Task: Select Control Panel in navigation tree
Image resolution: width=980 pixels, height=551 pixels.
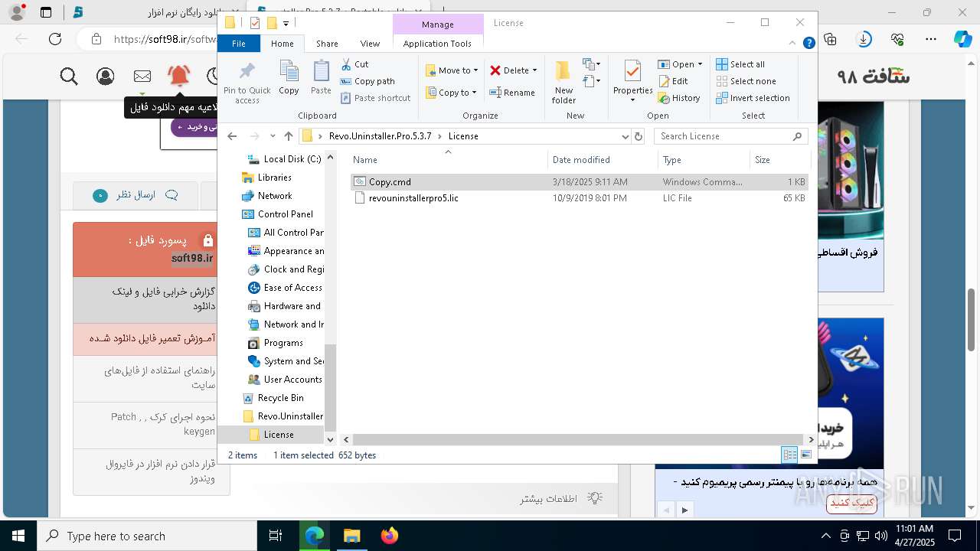Action: click(x=285, y=214)
